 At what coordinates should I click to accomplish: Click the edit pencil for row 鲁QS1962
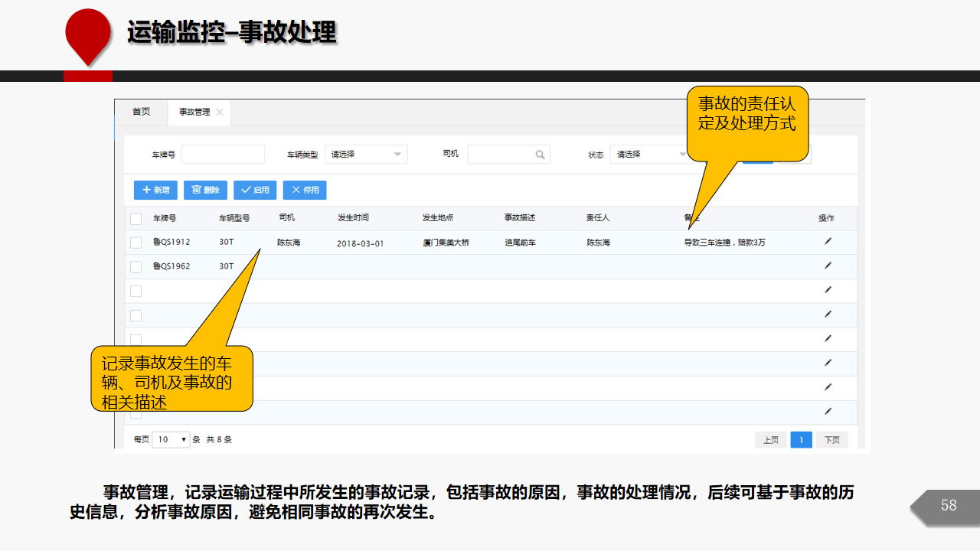tap(828, 266)
